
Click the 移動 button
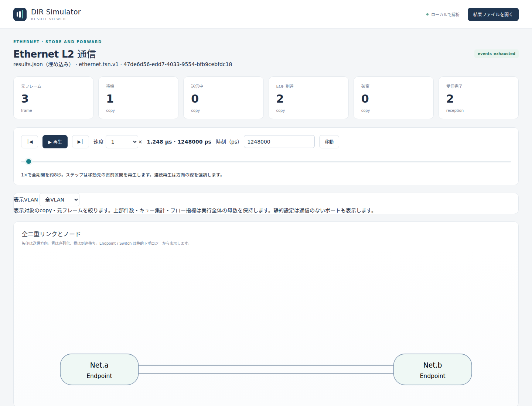pos(329,142)
